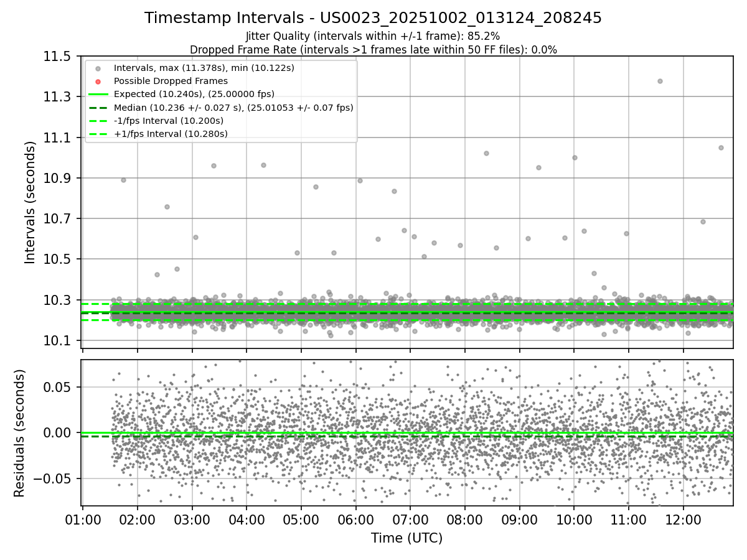747x560 pixels.
Task: Click the outlier point near 10.89 s before 02:00
Action: click(x=123, y=180)
